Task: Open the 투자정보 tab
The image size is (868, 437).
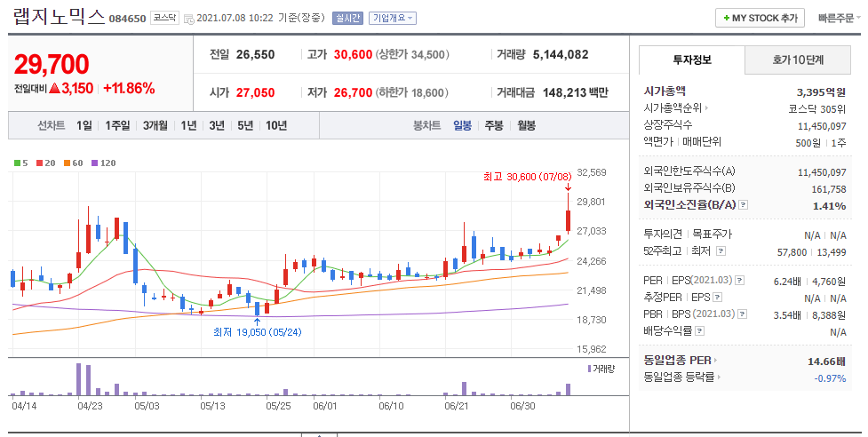Action: [692, 60]
